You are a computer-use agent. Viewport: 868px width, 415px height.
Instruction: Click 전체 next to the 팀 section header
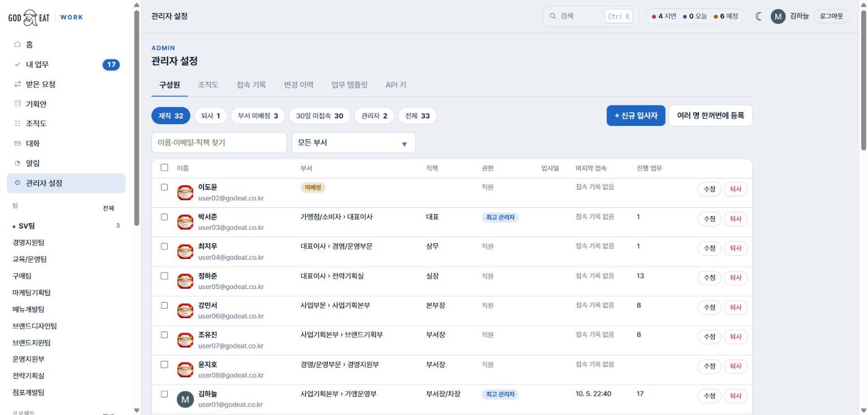[108, 208]
